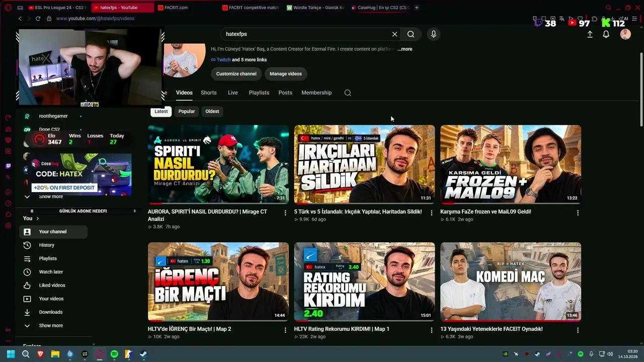The width and height of the screenshot is (644, 362).
Task: Open options for 13 Yaşındaki video
Action: 578,330
